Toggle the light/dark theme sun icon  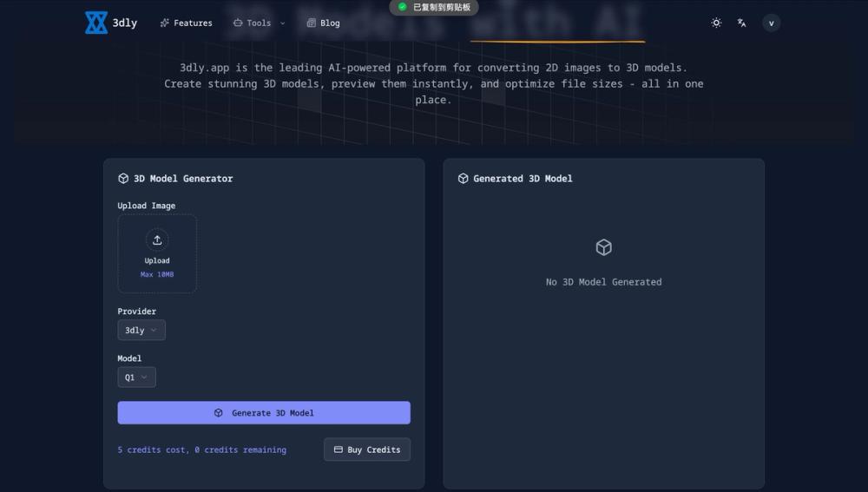(716, 23)
